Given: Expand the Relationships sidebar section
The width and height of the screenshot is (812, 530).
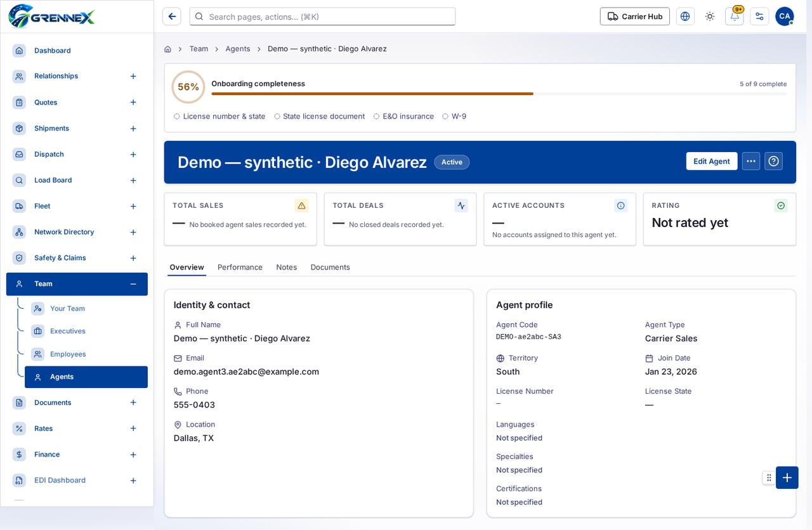Looking at the screenshot, I should click(x=133, y=76).
